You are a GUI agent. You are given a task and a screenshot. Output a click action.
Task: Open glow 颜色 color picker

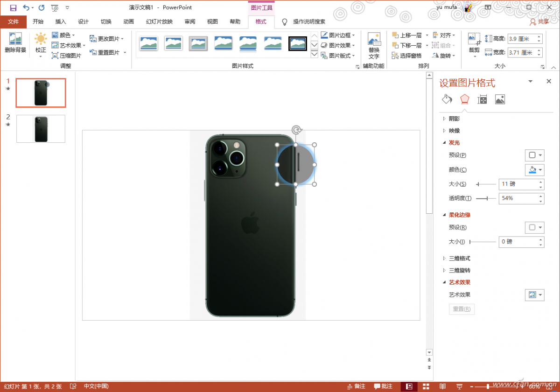(x=535, y=169)
